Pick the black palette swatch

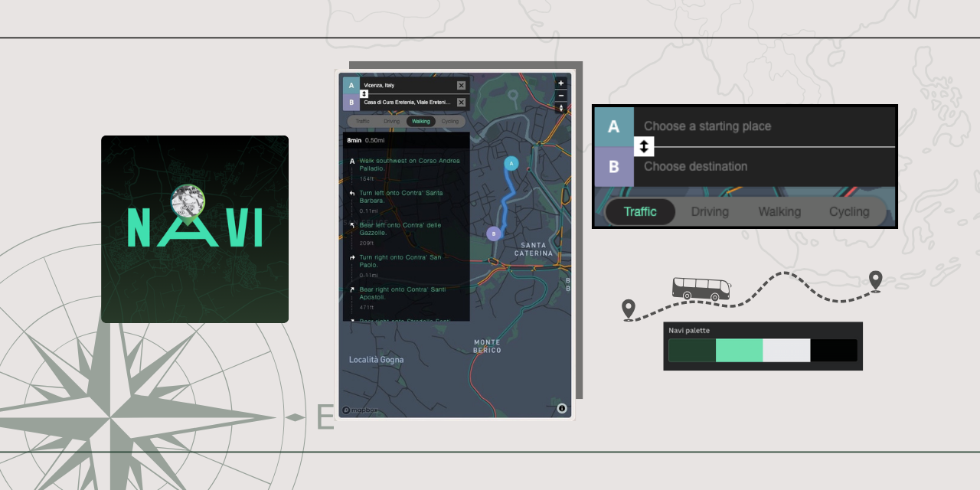click(x=834, y=351)
